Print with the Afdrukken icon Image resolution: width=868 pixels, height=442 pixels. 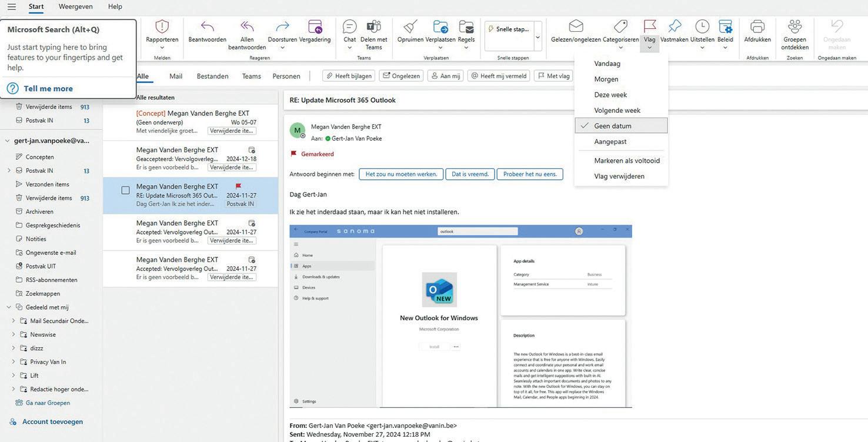[x=757, y=26]
